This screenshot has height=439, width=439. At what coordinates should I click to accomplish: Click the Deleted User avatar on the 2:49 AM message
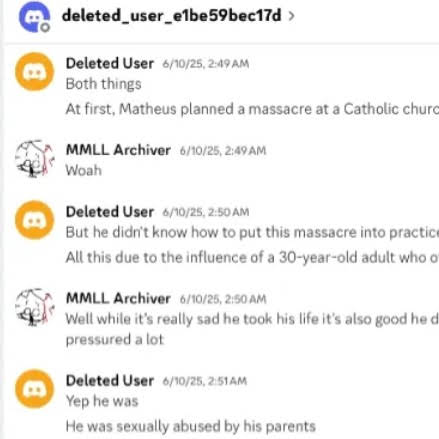(35, 72)
